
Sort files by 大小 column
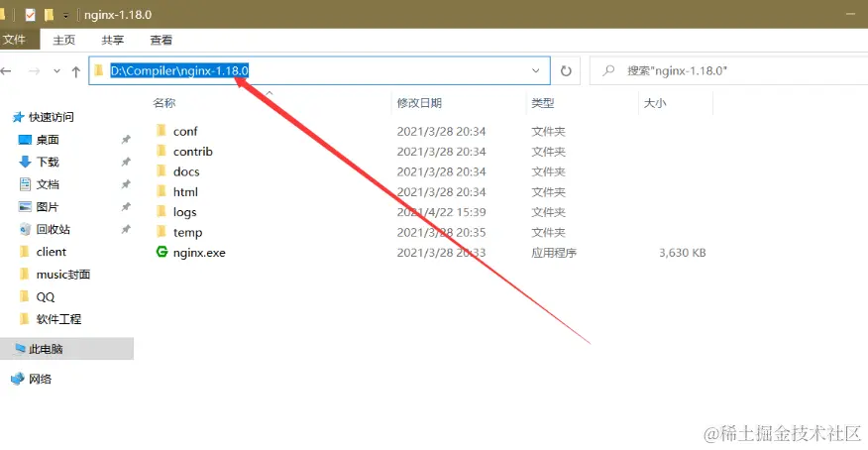click(x=655, y=103)
